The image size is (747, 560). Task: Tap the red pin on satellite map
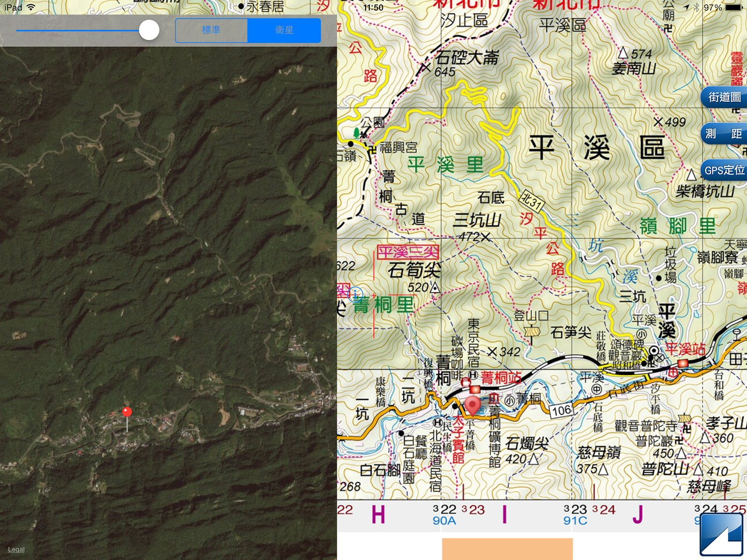click(127, 412)
